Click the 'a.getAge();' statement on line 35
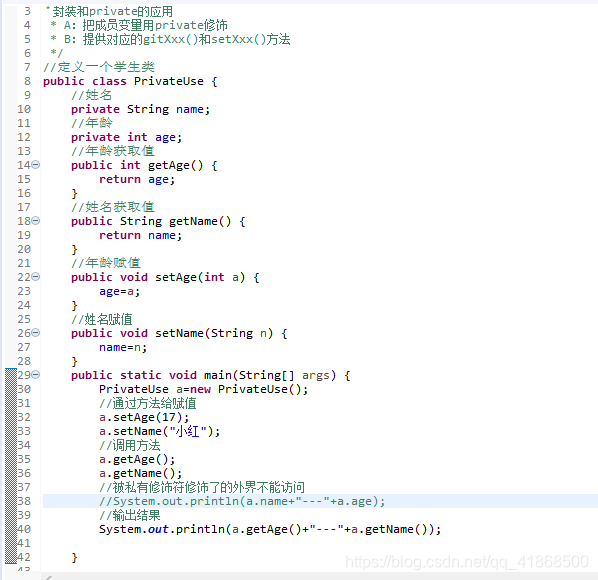The width and height of the screenshot is (598, 580). (x=137, y=459)
